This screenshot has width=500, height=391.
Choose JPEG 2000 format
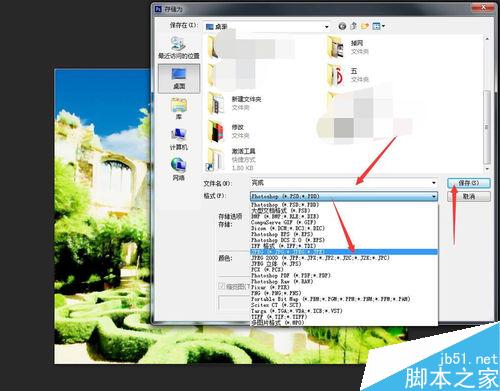point(344,258)
